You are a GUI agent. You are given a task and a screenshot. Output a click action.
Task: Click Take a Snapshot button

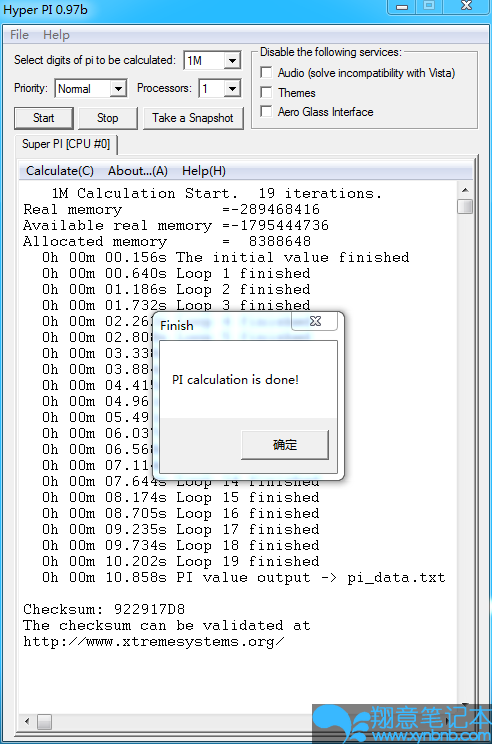tap(193, 118)
